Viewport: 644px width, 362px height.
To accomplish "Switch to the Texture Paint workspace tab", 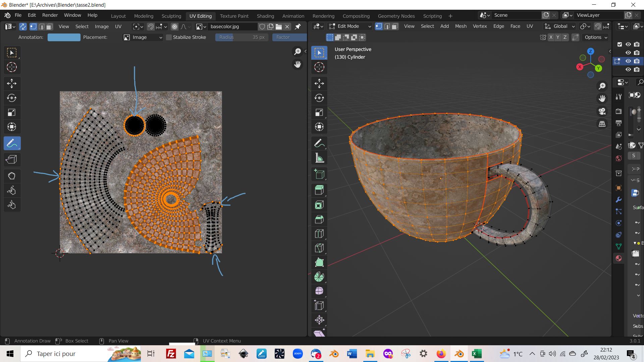I will tap(234, 16).
